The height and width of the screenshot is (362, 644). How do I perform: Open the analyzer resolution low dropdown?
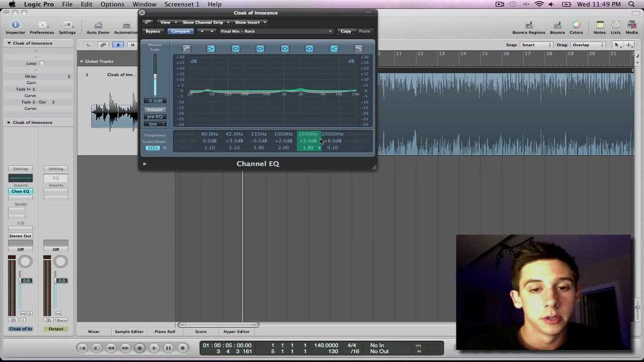coord(155,124)
